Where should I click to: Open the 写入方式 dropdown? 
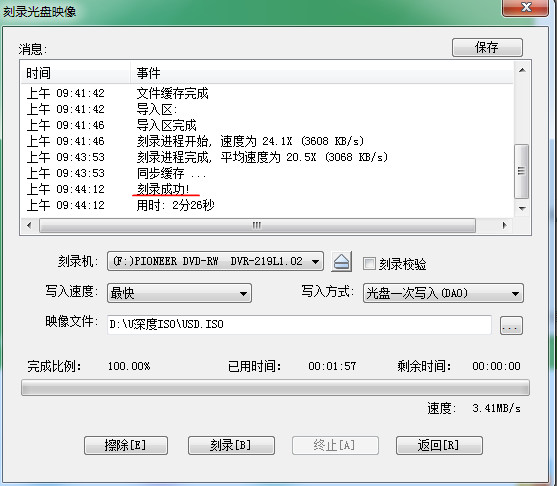pos(443,293)
